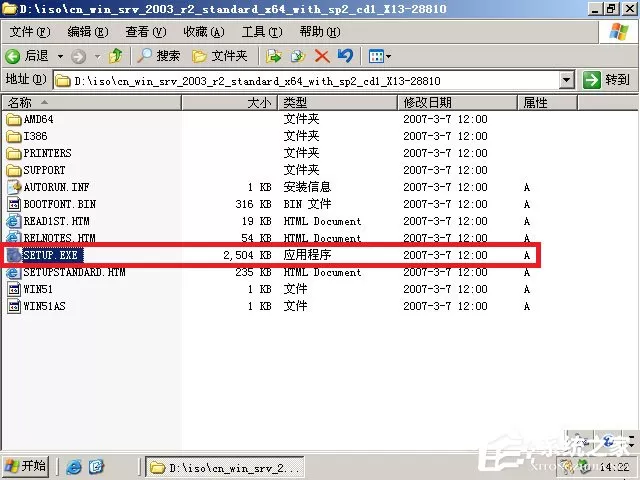
Task: Click the SETUP.EXE file name
Action: (53, 255)
